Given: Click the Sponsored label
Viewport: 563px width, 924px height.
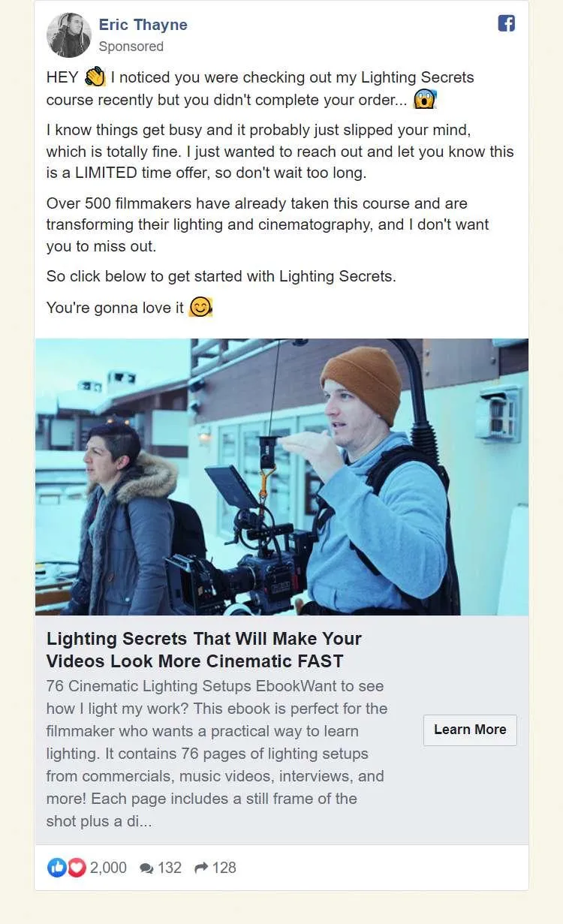Looking at the screenshot, I should click(131, 47).
